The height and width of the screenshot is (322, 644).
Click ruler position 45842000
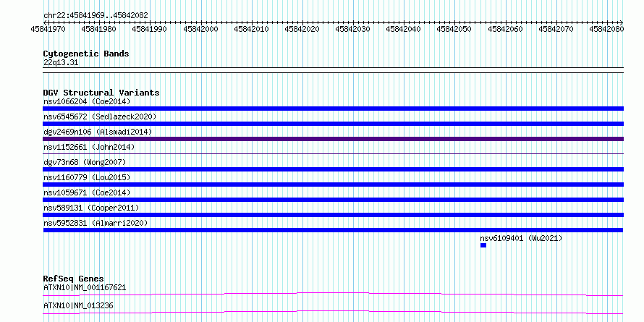(200, 29)
